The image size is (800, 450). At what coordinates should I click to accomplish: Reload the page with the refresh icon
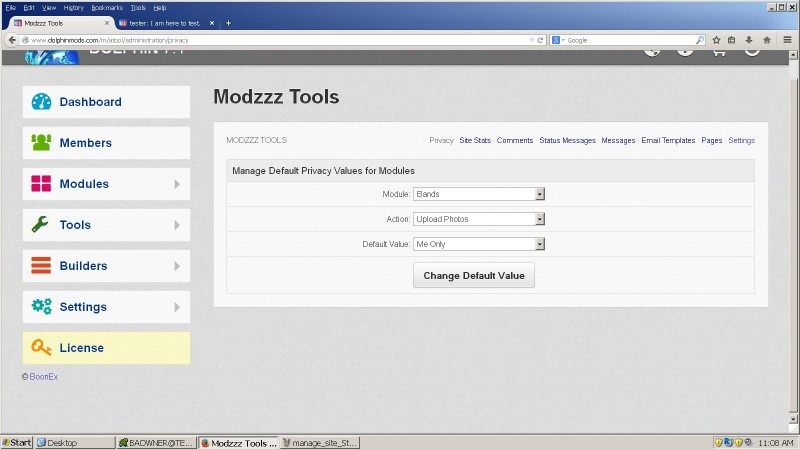pos(540,40)
